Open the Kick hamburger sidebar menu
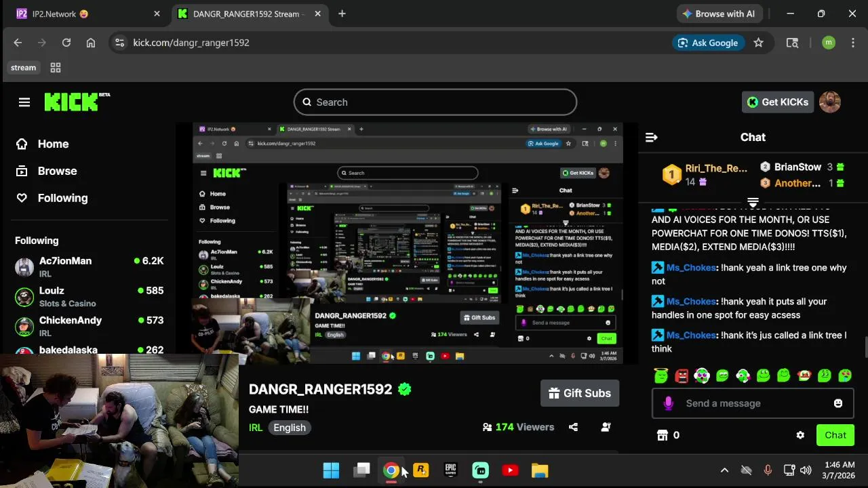 click(24, 102)
